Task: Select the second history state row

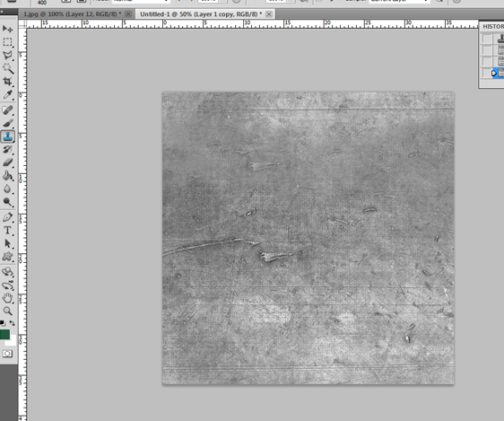Action: click(x=499, y=50)
